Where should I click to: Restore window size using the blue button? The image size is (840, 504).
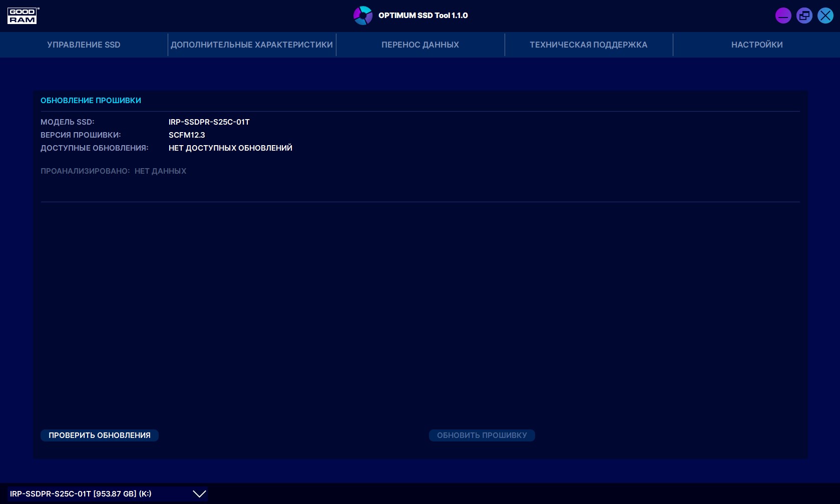804,16
